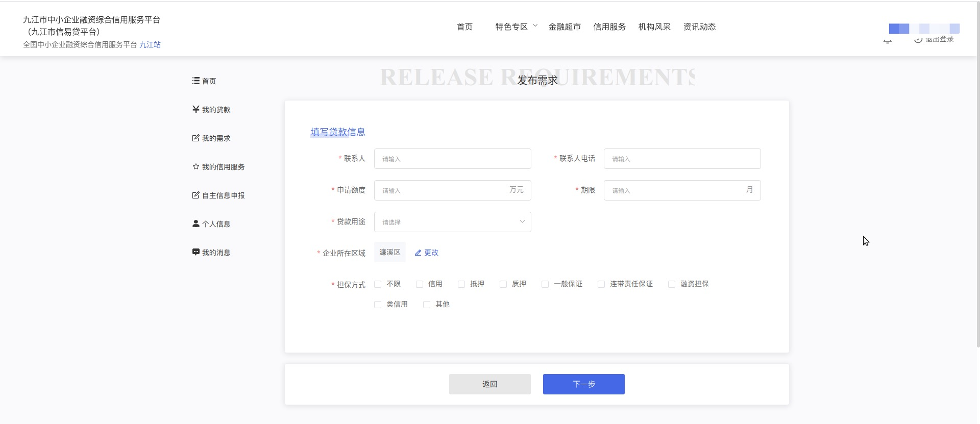Click the star icon for 我的信用服务

pyautogui.click(x=195, y=166)
